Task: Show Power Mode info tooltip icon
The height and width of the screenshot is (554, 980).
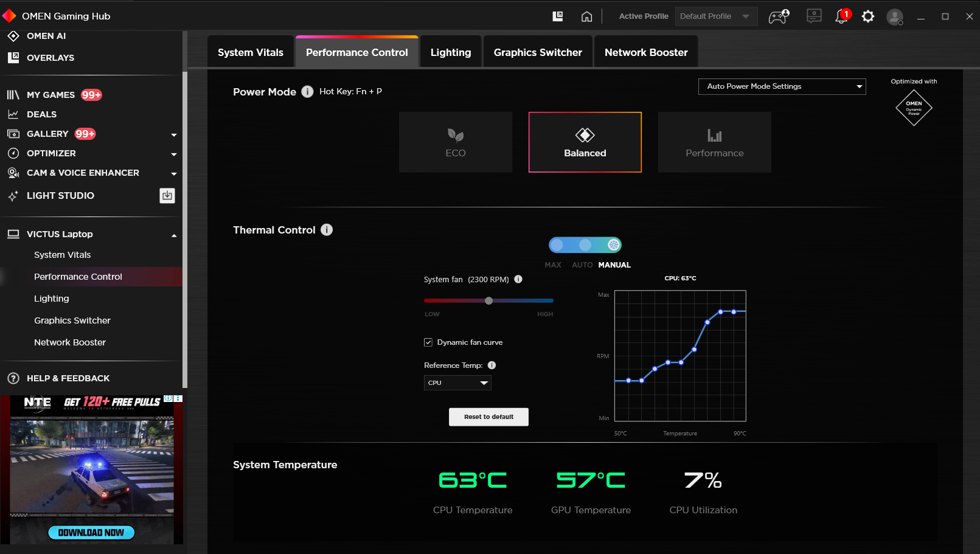Action: pyautogui.click(x=308, y=92)
